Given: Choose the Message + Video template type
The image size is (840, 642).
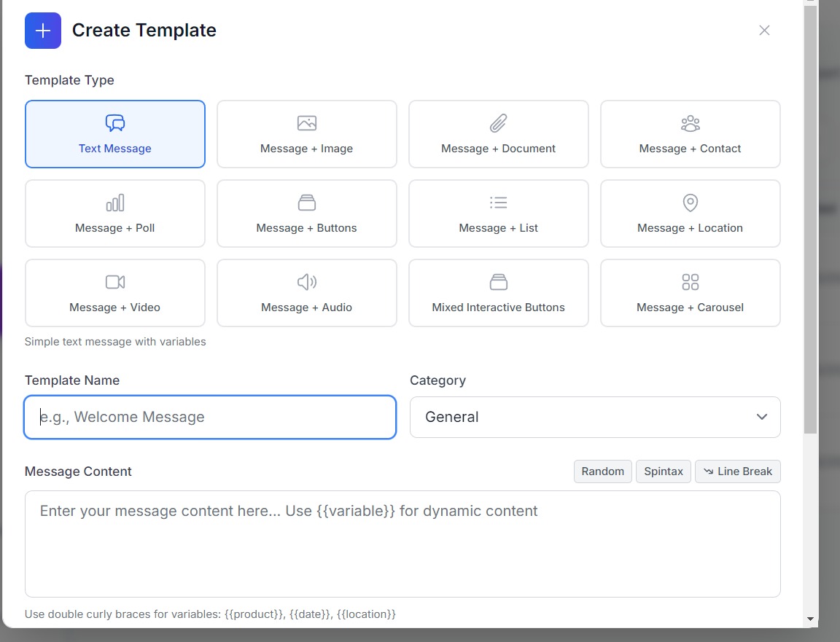Looking at the screenshot, I should coord(114,293).
